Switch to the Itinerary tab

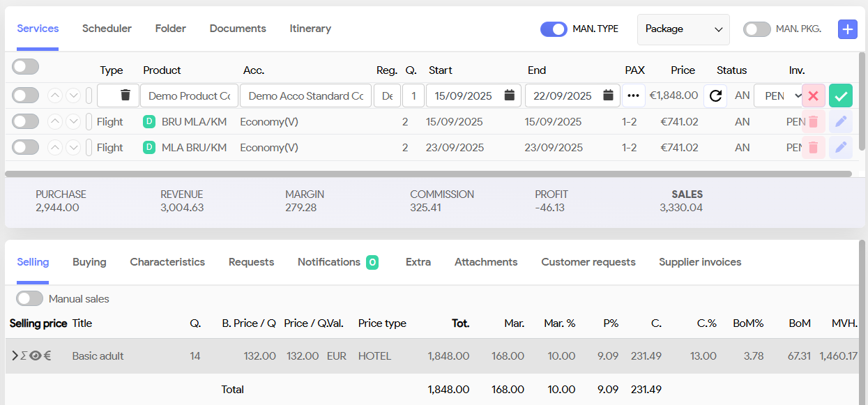click(310, 29)
